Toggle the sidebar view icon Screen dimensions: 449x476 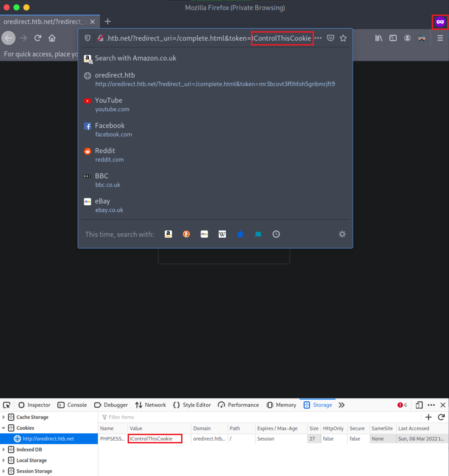tap(393, 38)
